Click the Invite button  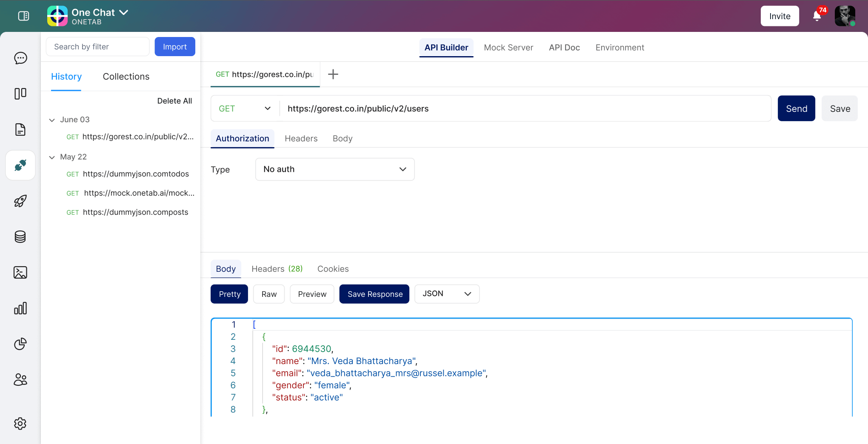point(780,16)
